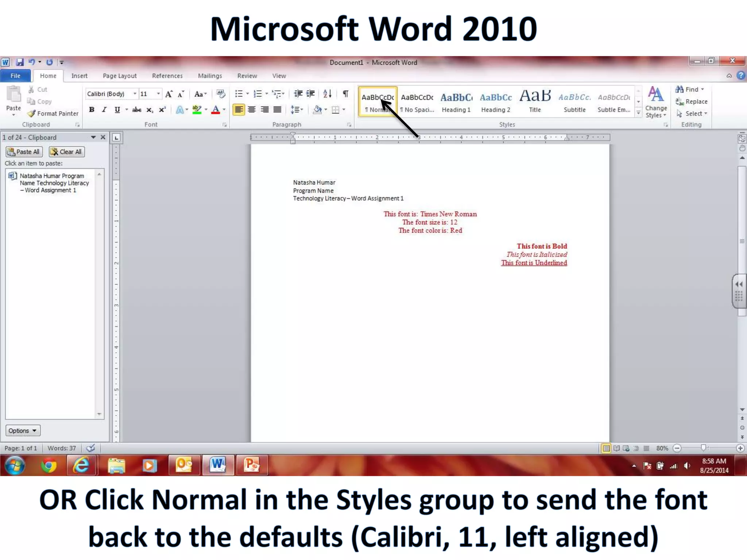This screenshot has height=560, width=747.
Task: Click the red font color button
Action: pos(216,110)
